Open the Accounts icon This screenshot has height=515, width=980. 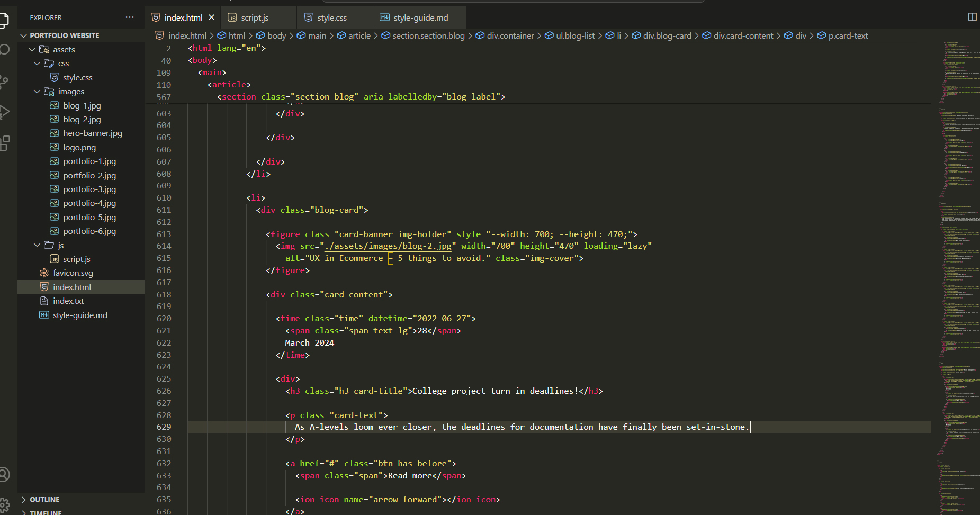pyautogui.click(x=4, y=475)
